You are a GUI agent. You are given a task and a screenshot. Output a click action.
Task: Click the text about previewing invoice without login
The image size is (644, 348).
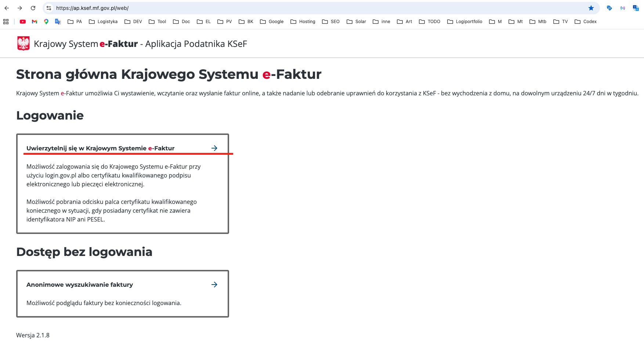104,303
